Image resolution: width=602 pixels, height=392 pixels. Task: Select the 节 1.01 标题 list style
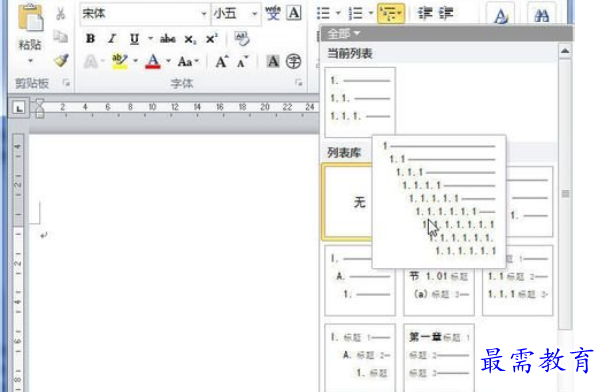439,292
